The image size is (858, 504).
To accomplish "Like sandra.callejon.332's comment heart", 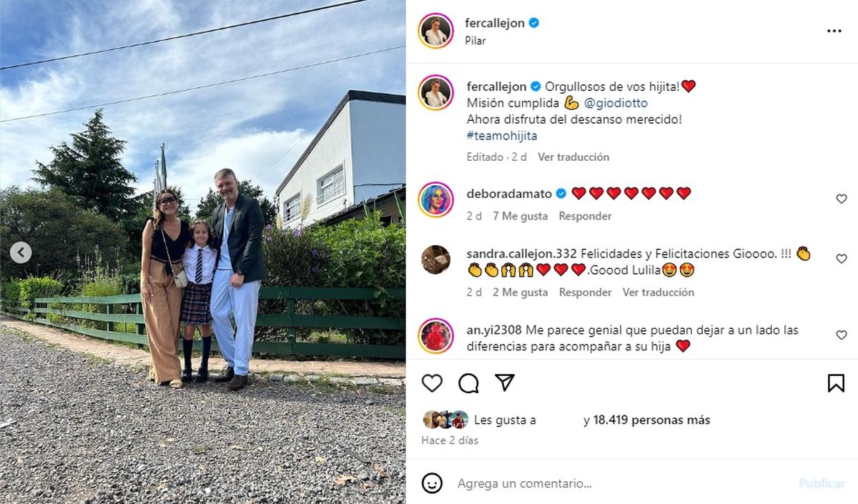I will [842, 259].
